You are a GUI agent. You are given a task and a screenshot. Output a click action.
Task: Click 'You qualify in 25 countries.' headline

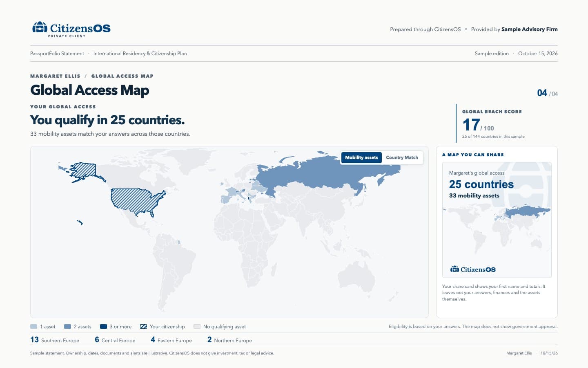click(107, 120)
